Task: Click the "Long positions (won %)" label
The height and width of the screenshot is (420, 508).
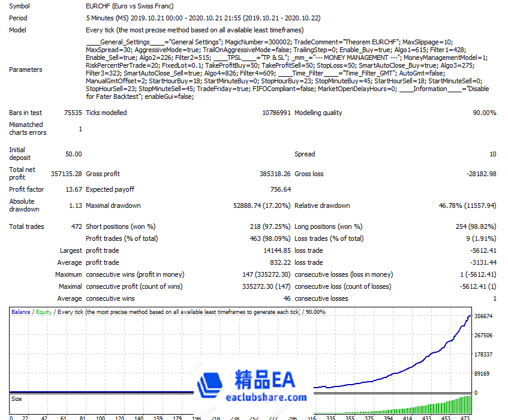Action: (x=329, y=227)
